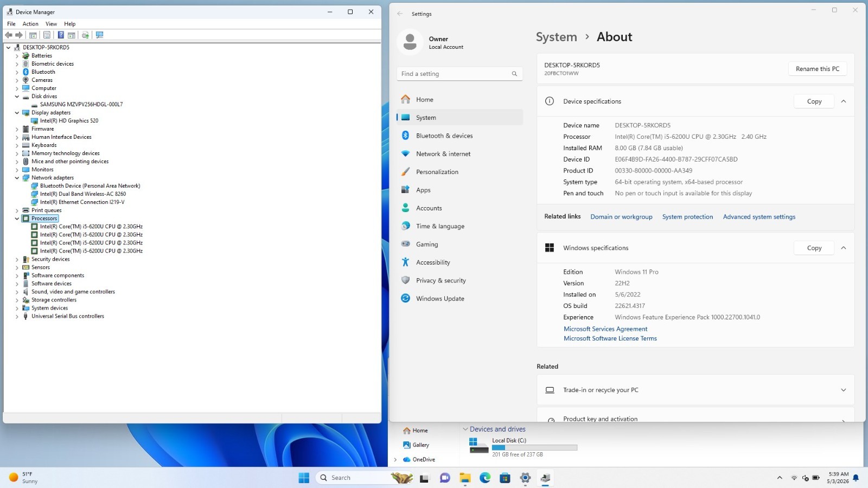Open Windows Update settings
This screenshot has height=488, width=868.
click(x=459, y=299)
